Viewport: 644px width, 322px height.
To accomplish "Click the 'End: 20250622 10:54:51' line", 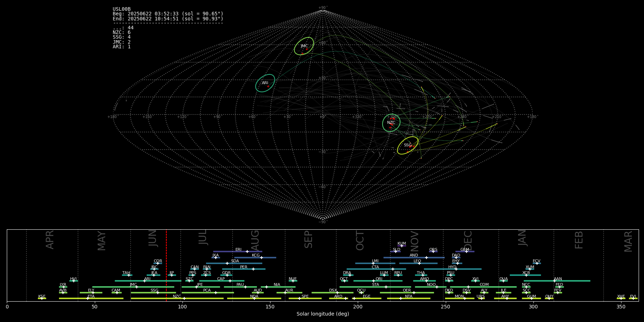I will pyautogui.click(x=168, y=19).
